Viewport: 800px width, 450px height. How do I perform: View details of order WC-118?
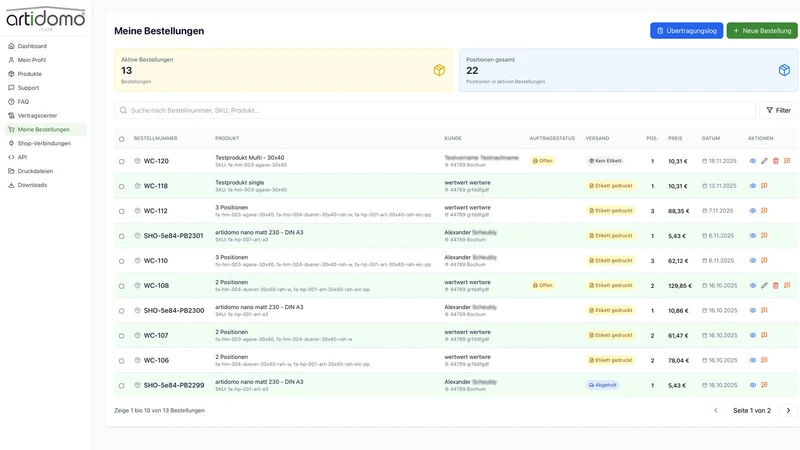[753, 186]
